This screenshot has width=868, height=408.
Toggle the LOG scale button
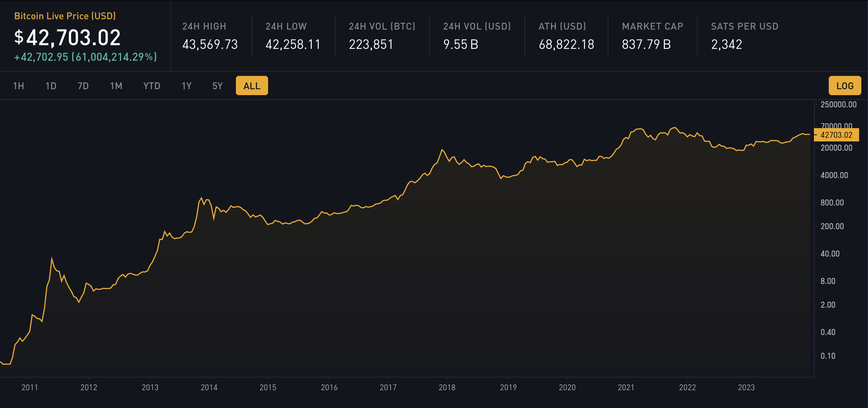point(845,86)
